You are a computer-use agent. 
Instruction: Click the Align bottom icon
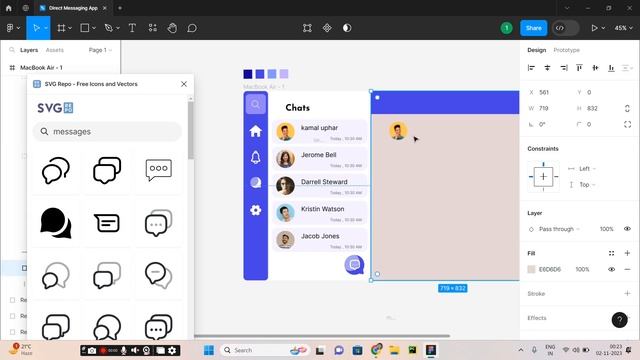coord(611,68)
